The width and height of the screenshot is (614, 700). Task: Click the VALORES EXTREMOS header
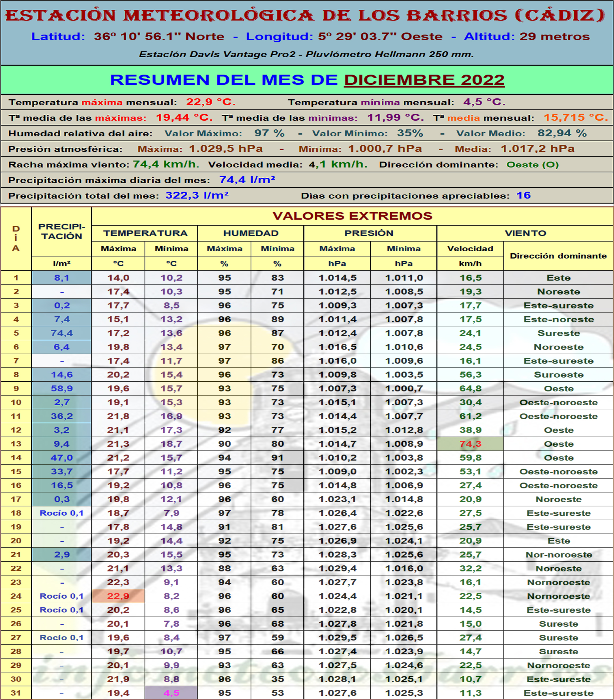point(352,216)
